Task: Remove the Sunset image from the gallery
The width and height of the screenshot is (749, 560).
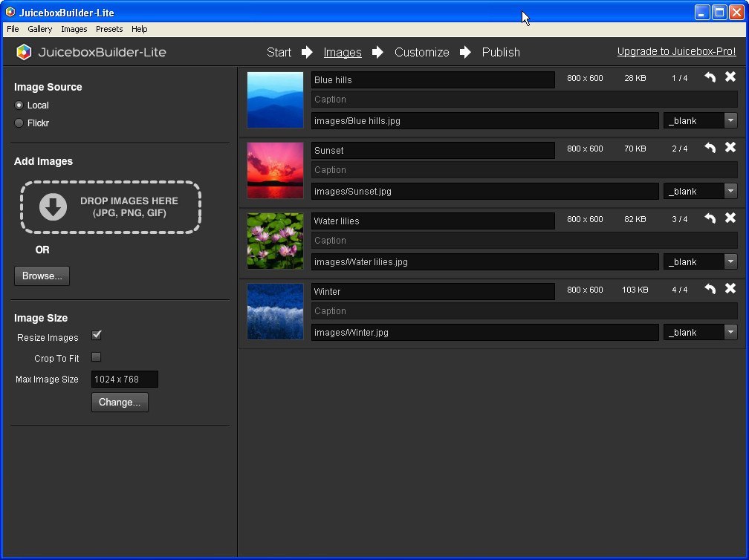Action: click(x=730, y=147)
